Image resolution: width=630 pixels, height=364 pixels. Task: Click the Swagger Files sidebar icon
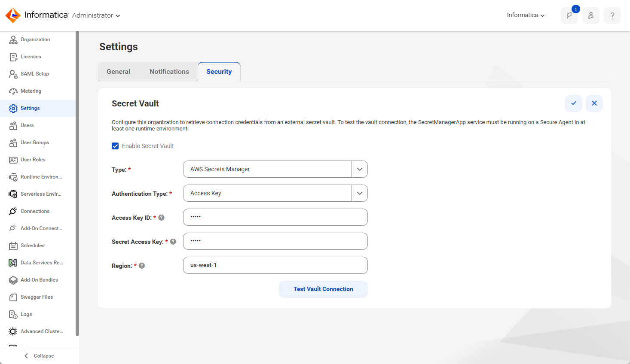[13, 297]
